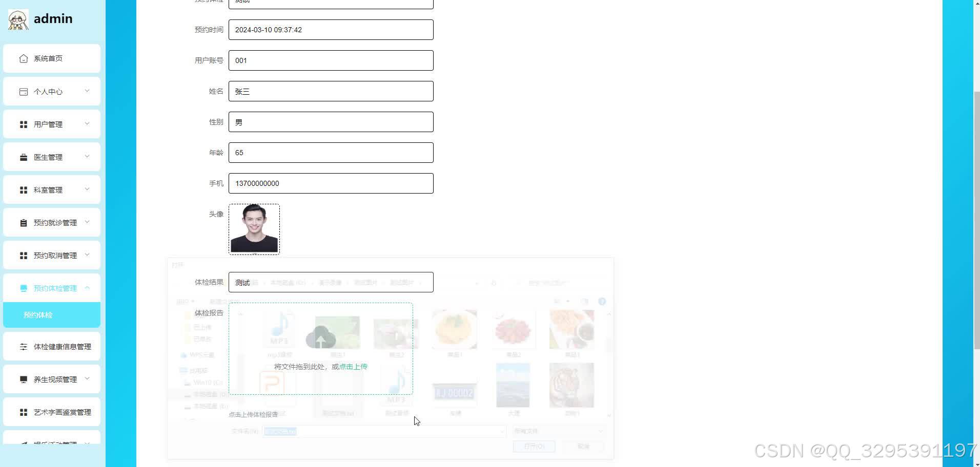Select the 预约体检 submenu item
Viewport: 980px width, 467px height.
click(x=52, y=315)
